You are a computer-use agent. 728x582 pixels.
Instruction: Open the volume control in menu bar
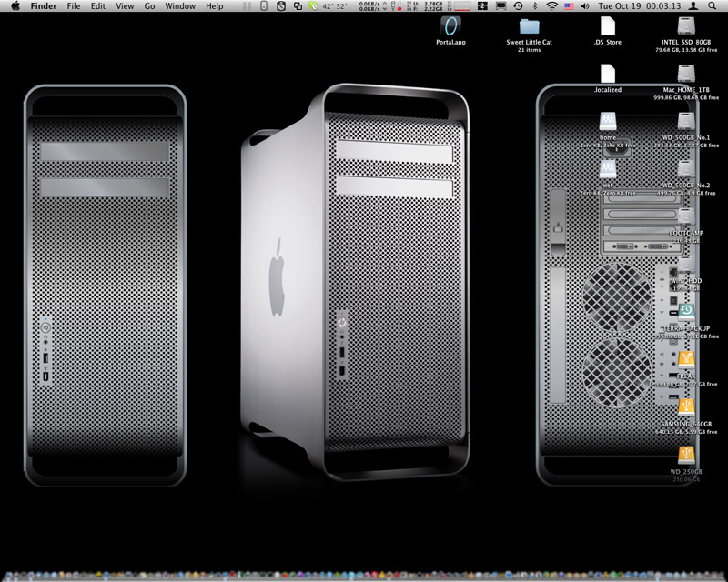pos(585,6)
